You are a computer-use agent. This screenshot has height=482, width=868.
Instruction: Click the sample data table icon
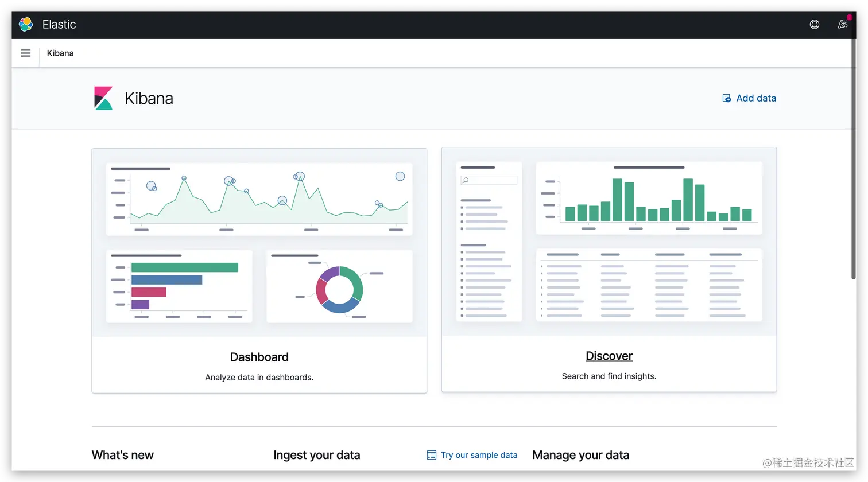[432, 455]
